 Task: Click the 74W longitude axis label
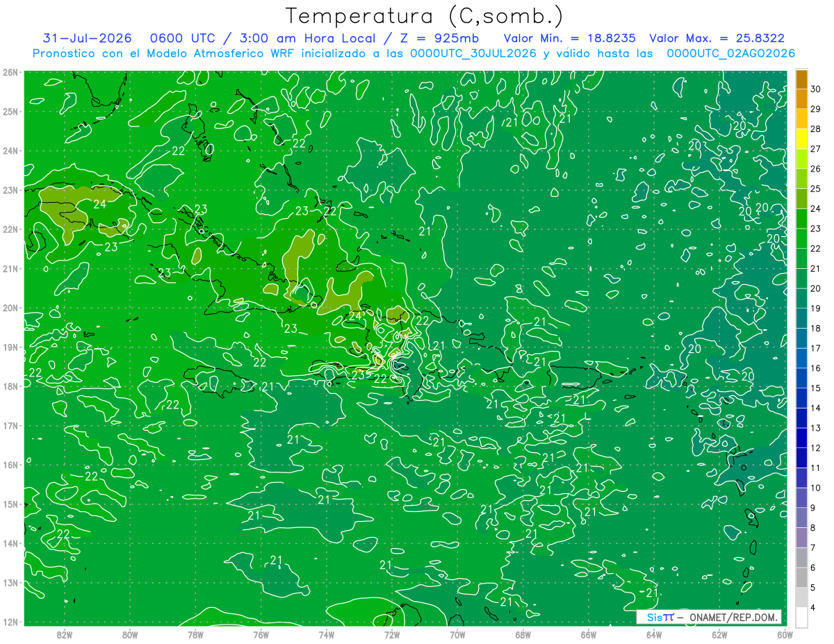[x=326, y=634]
